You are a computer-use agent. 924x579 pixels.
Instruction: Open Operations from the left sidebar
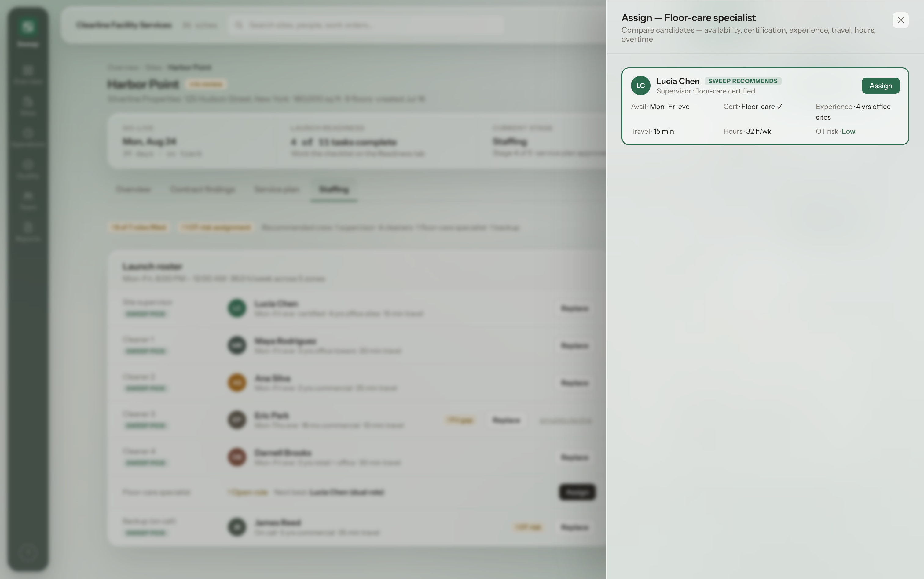[x=28, y=137]
